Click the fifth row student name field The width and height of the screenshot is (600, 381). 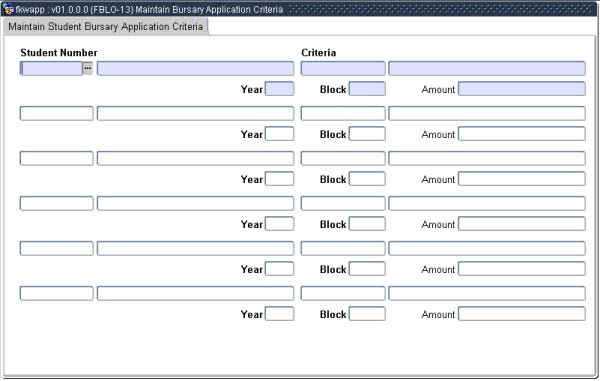point(196,248)
